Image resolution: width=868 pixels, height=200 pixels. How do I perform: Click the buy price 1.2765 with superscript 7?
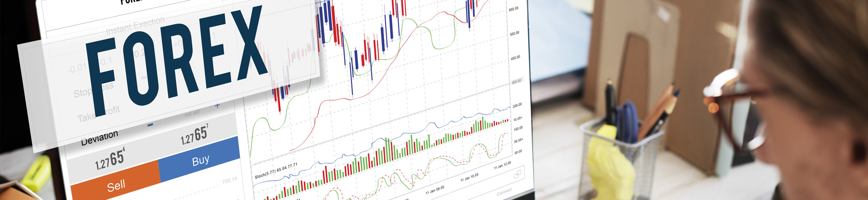[194, 135]
